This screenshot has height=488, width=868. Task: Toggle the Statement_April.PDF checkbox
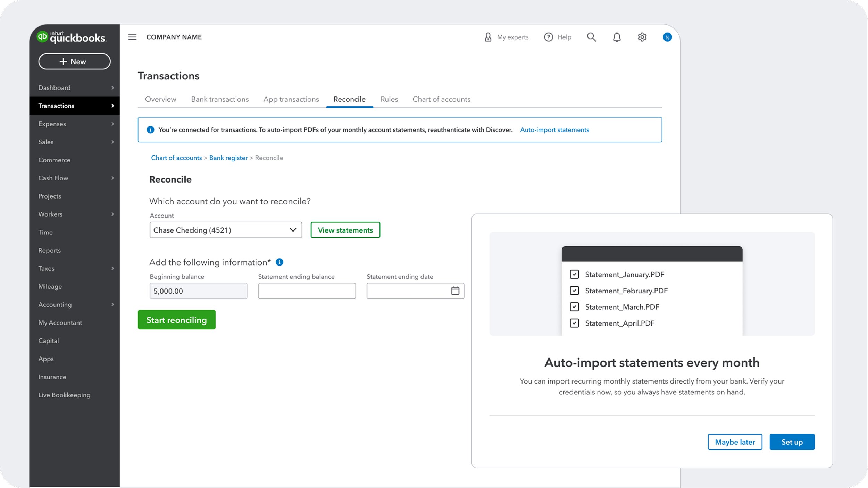point(574,323)
